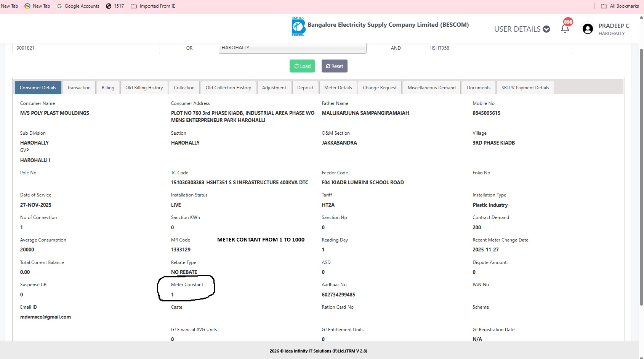Image resolution: width=644 pixels, height=359 pixels.
Task: Click the Average Consumption value 20000
Action: pos(27,250)
